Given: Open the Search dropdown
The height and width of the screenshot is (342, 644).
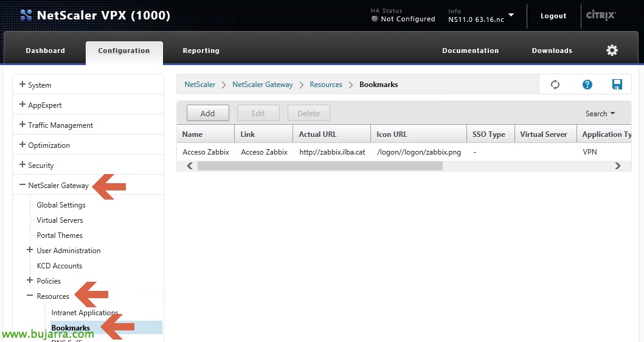Looking at the screenshot, I should click(x=600, y=113).
